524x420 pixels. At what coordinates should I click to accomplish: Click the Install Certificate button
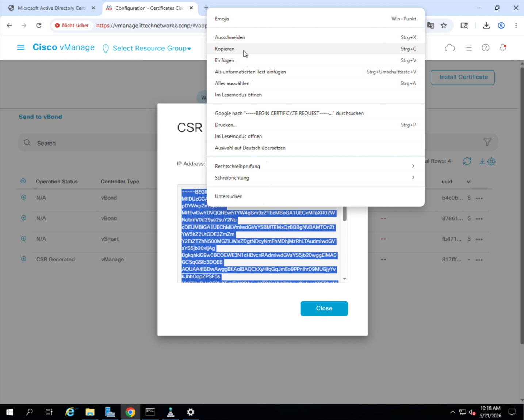pyautogui.click(x=463, y=77)
